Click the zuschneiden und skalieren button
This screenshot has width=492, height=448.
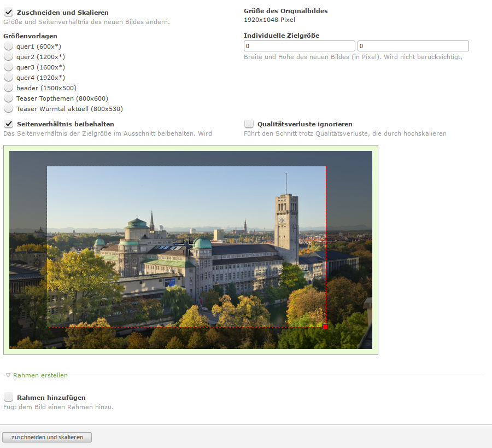[47, 437]
